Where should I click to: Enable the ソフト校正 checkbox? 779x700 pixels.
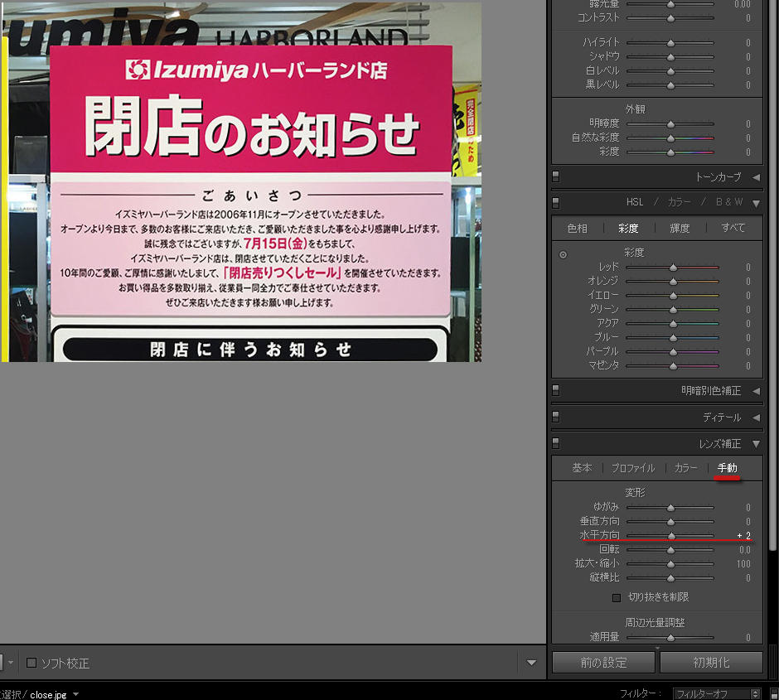coord(31,663)
